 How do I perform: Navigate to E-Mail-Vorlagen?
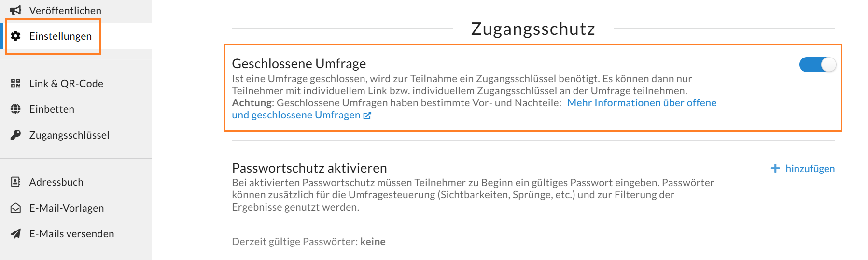(67, 208)
